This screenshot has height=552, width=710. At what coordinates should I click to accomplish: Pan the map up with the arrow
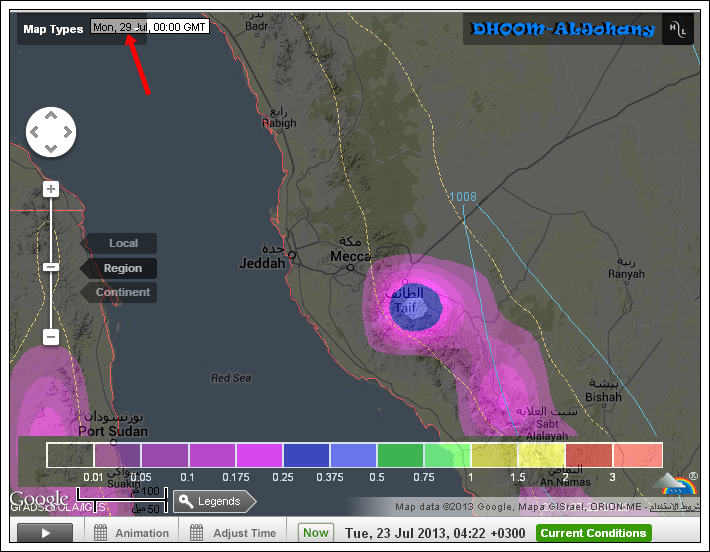(x=51, y=115)
